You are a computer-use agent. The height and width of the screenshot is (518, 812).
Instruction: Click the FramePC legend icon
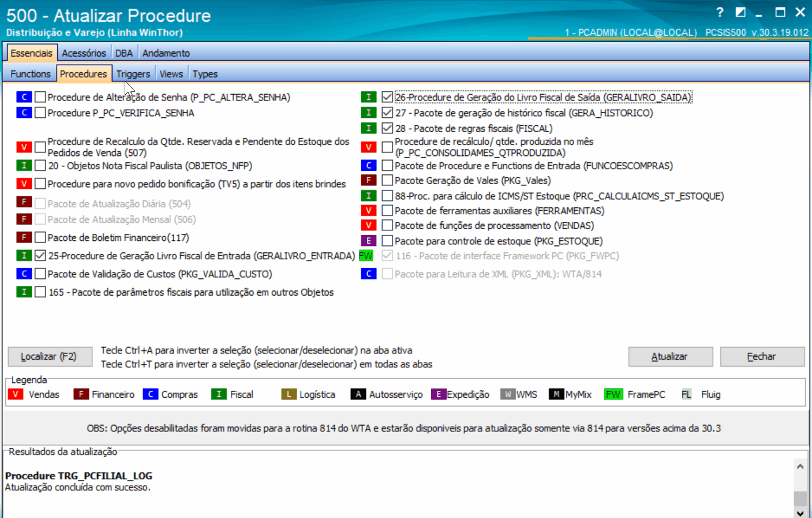click(x=613, y=394)
